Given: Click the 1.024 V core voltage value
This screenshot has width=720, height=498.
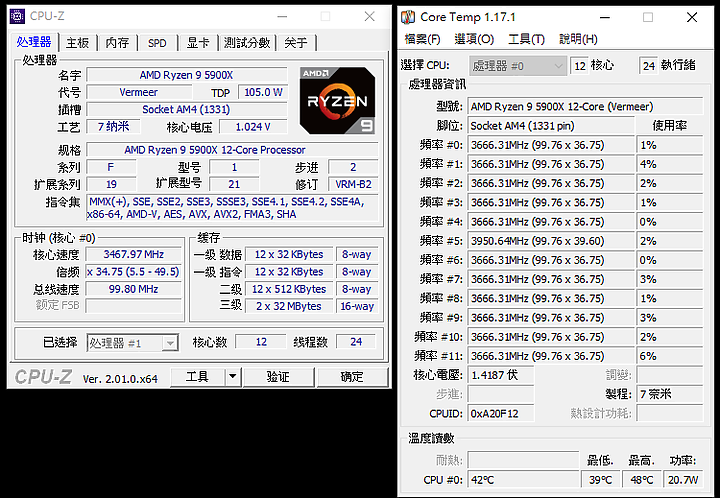Looking at the screenshot, I should [x=253, y=127].
